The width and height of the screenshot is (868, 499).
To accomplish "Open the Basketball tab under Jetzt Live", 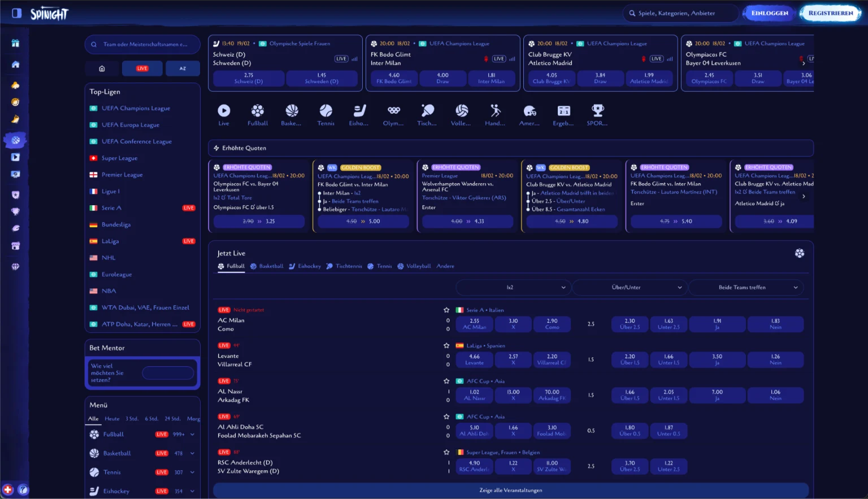I will tap(266, 266).
